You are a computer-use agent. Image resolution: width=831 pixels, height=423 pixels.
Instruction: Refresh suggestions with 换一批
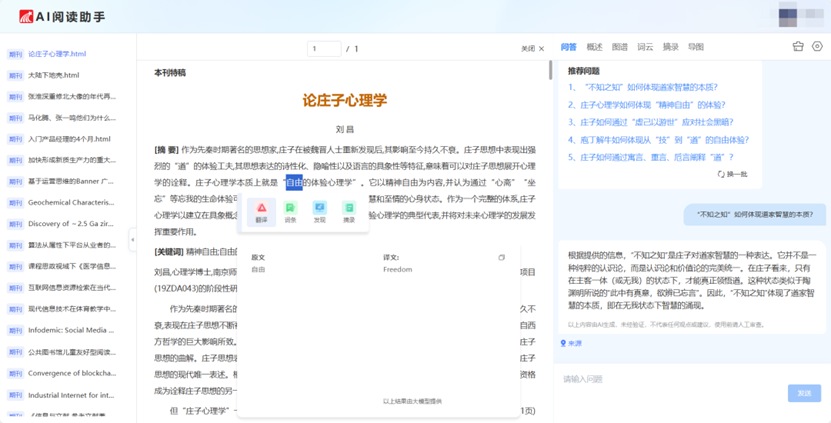tap(732, 174)
